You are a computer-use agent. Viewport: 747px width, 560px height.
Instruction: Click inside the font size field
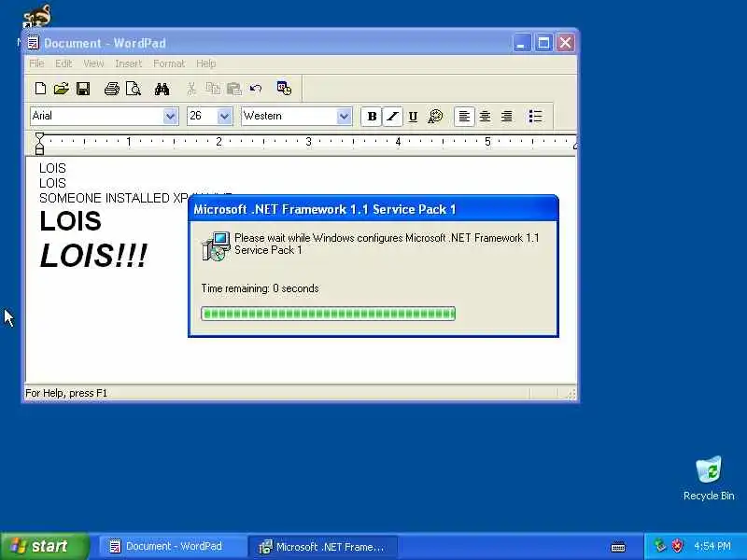click(203, 116)
